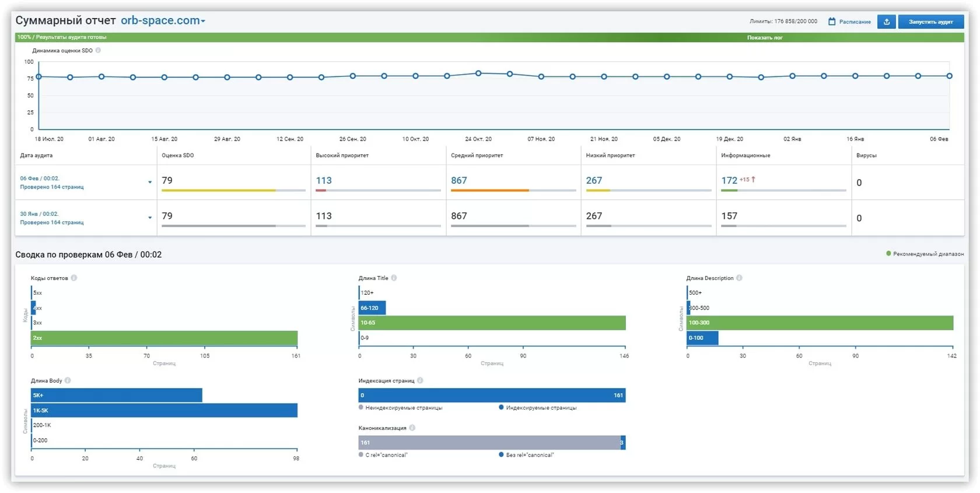
Task: Open the orb-space.com site selector dropdown
Action: [x=163, y=20]
